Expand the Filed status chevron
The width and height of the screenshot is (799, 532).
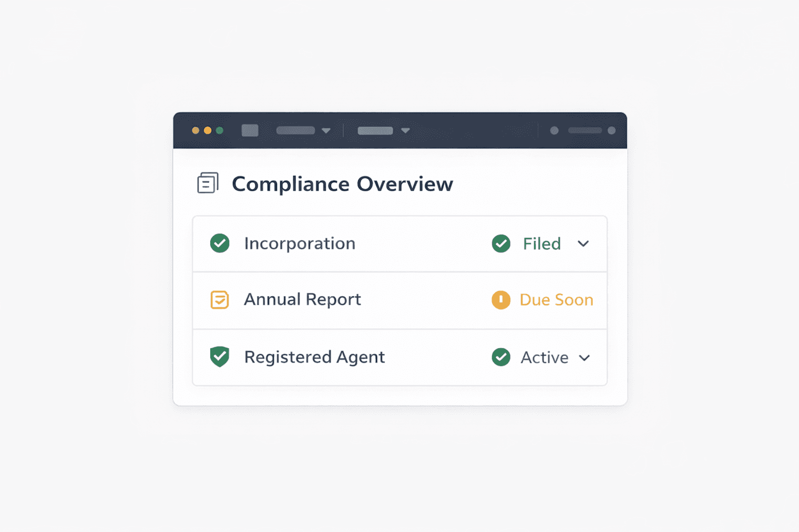[x=583, y=244]
